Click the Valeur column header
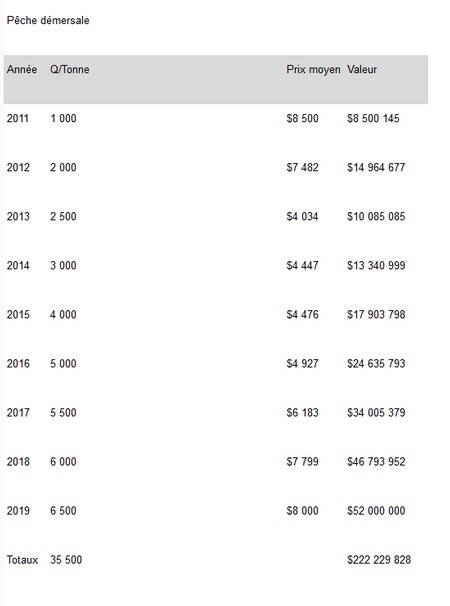The height and width of the screenshot is (606, 450). (362, 70)
